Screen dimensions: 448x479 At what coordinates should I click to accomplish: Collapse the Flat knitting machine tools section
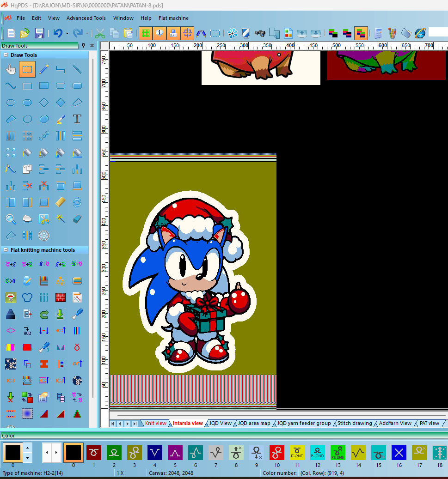[x=6, y=250]
